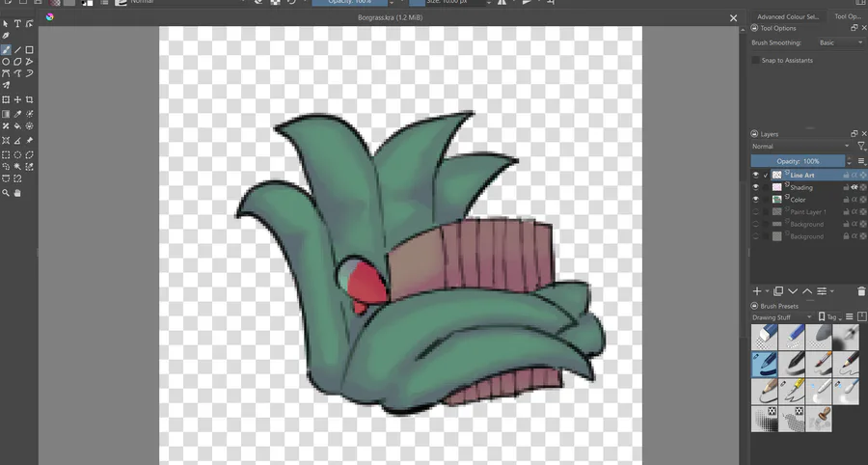Select the Elliptical Selection tool
This screenshot has width=868, height=465.
17,155
